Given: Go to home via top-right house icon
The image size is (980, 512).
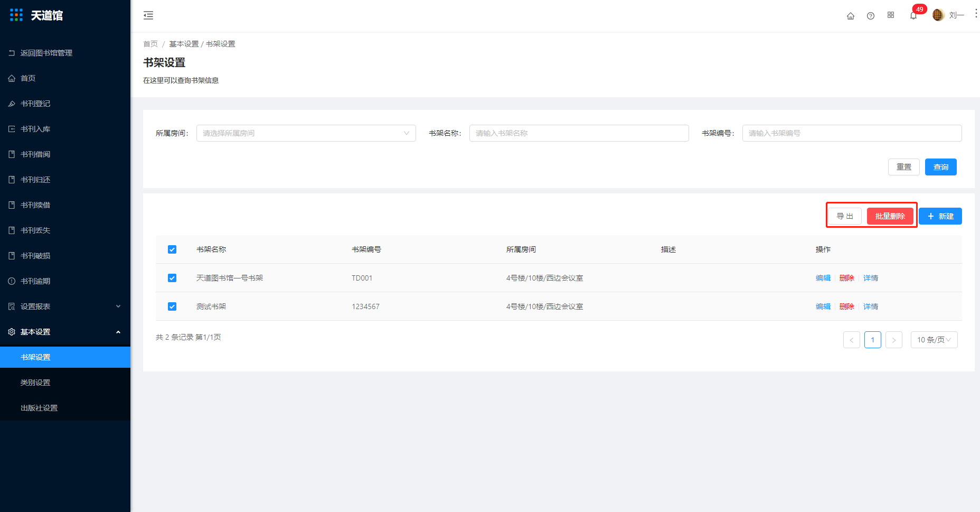Looking at the screenshot, I should [x=851, y=16].
